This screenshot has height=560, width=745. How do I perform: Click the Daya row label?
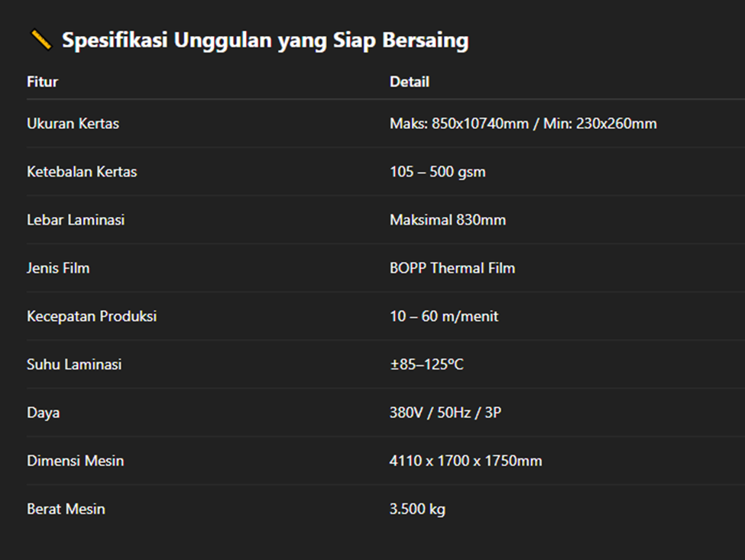[x=44, y=413]
